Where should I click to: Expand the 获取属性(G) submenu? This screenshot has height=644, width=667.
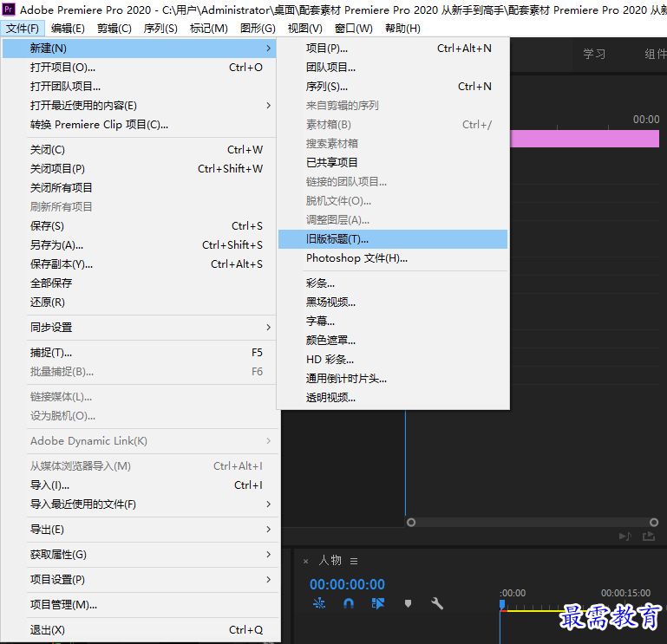pyautogui.click(x=139, y=555)
